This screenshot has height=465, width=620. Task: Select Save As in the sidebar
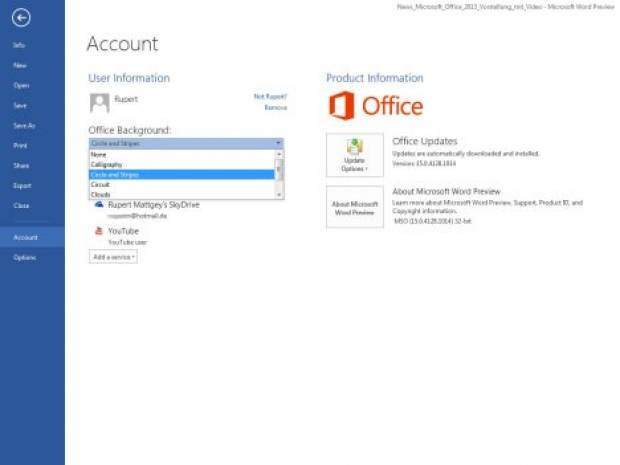tap(24, 126)
